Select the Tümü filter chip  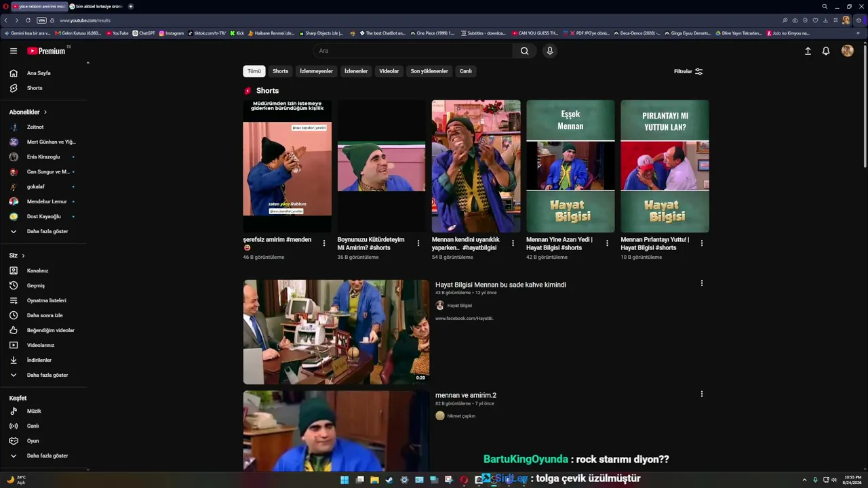[x=254, y=71]
